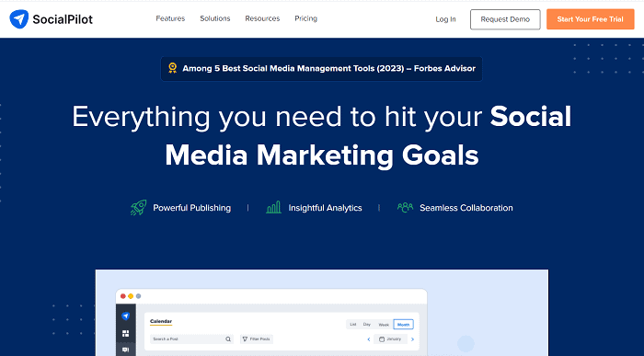The width and height of the screenshot is (644, 356).
Task: Click the red dot on preview window
Action: click(x=122, y=296)
